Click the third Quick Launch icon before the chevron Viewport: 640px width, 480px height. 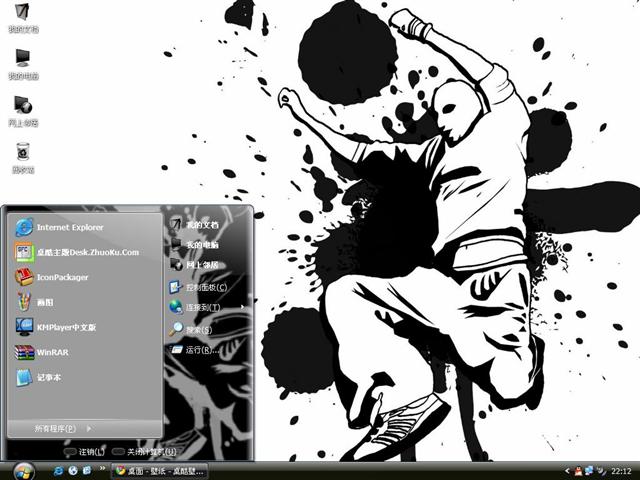click(87, 471)
